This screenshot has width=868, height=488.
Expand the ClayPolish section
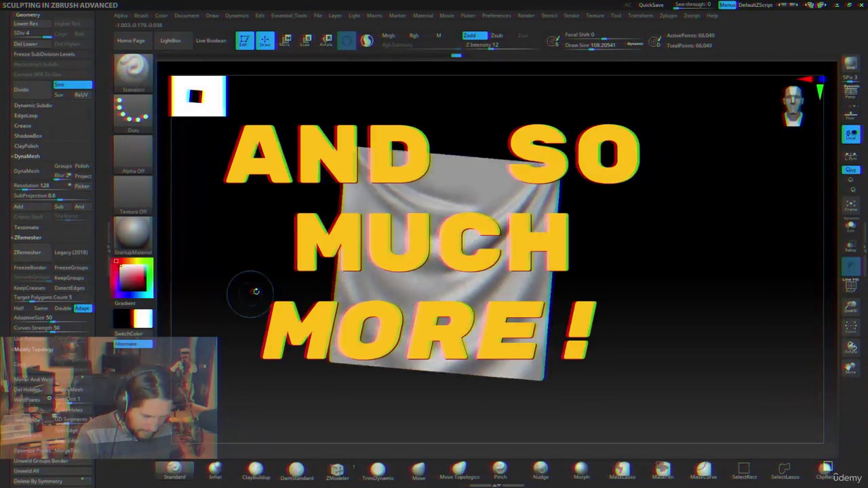pos(26,146)
